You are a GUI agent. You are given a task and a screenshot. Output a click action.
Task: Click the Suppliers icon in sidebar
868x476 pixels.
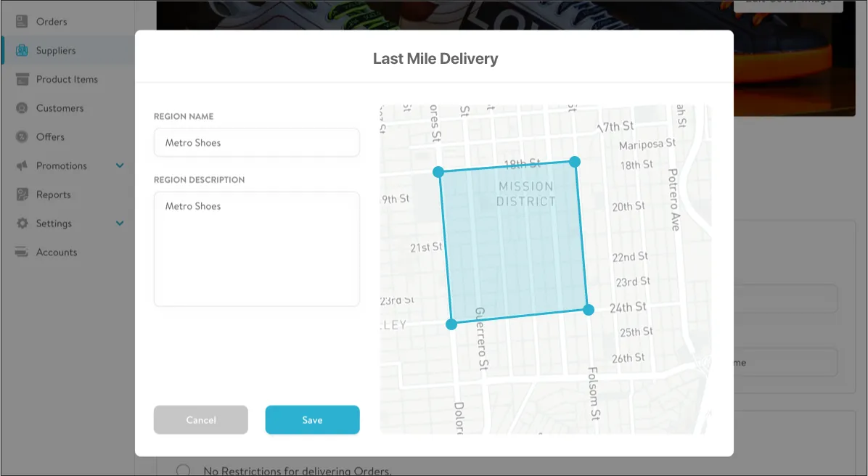point(22,51)
